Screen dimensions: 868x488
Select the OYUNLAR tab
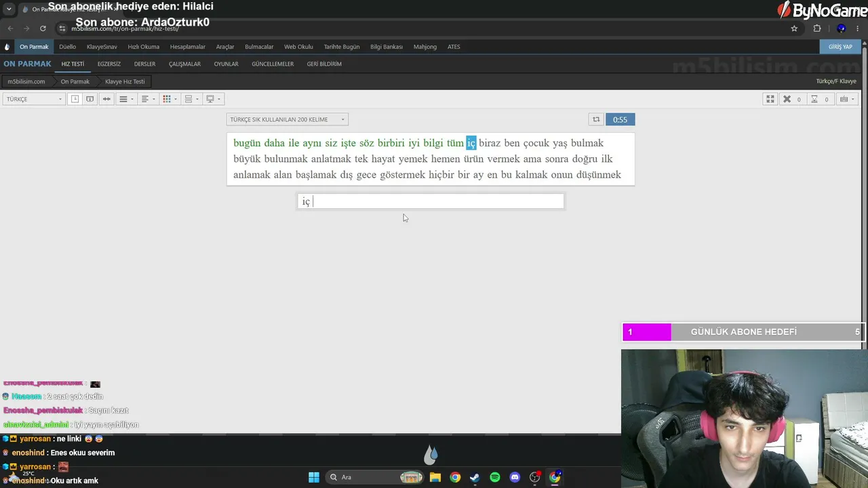coord(226,64)
